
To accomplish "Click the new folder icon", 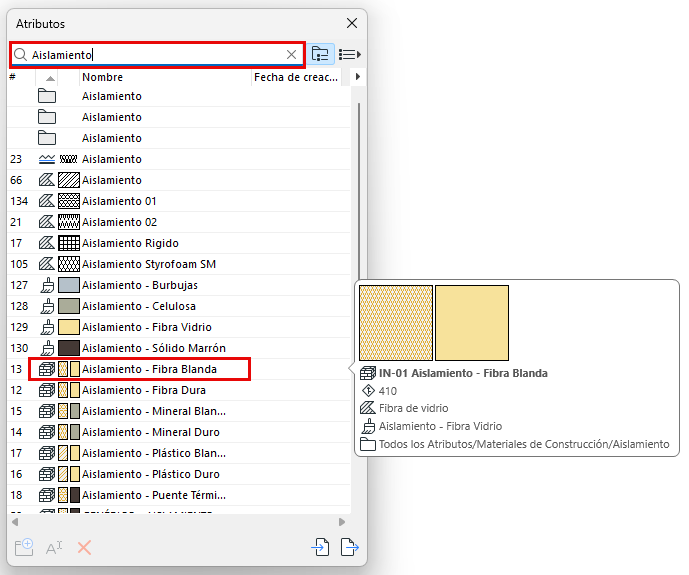I will pyautogui.click(x=24, y=547).
